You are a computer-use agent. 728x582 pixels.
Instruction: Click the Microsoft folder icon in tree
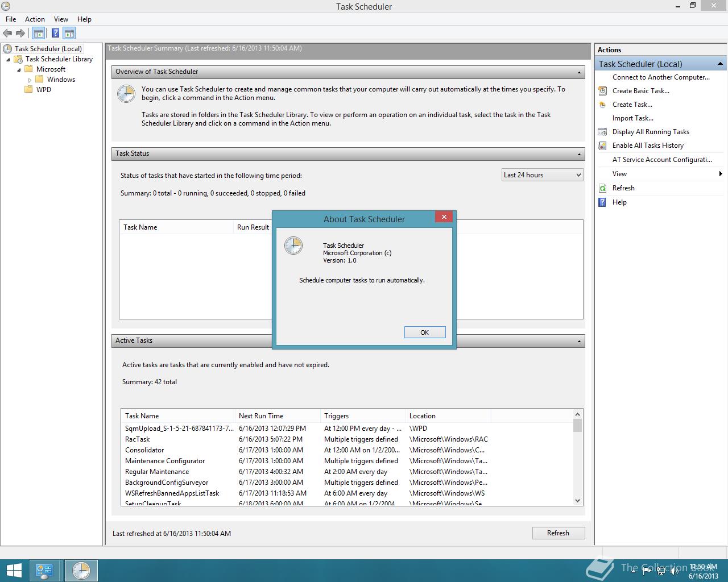click(28, 69)
